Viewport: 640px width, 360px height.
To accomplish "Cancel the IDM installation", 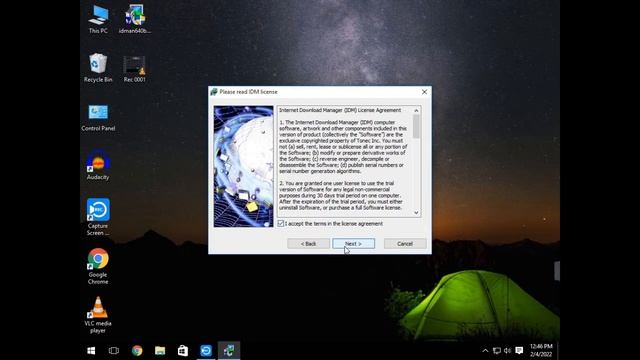I will (405, 244).
